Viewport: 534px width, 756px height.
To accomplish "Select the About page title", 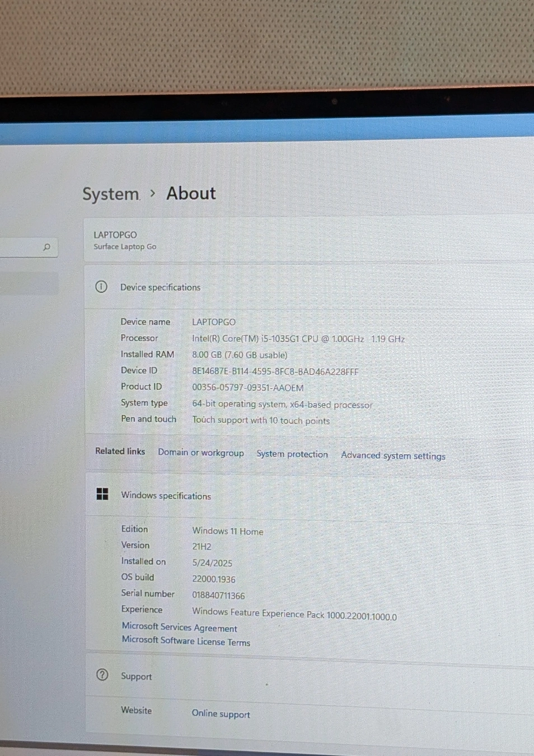I will pyautogui.click(x=191, y=193).
